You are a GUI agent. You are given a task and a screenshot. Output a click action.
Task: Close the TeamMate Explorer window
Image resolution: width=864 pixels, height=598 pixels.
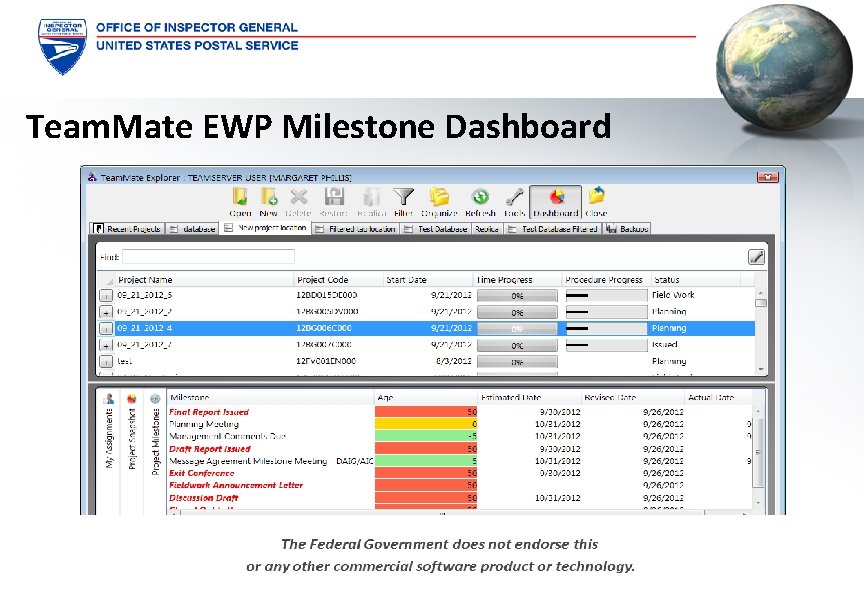click(768, 177)
